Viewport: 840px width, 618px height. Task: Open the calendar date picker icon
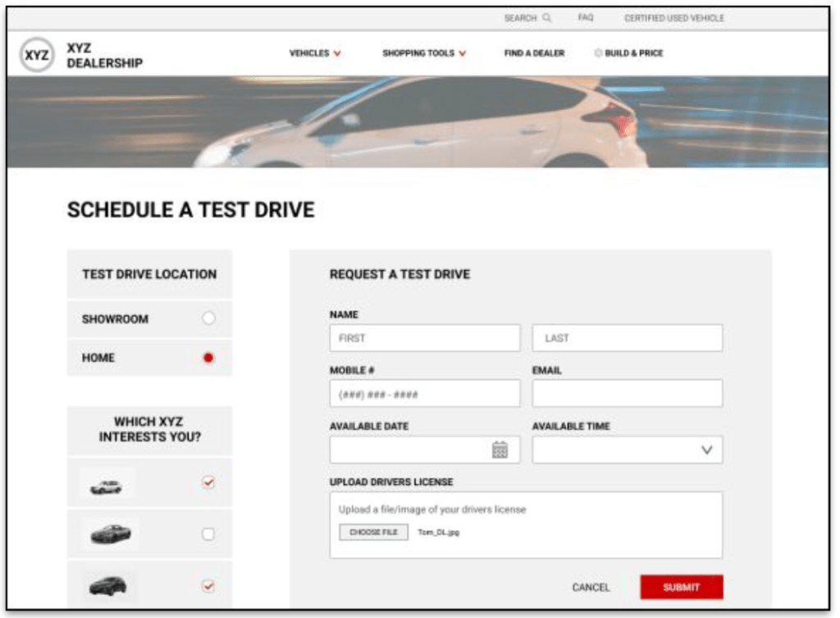coord(500,450)
